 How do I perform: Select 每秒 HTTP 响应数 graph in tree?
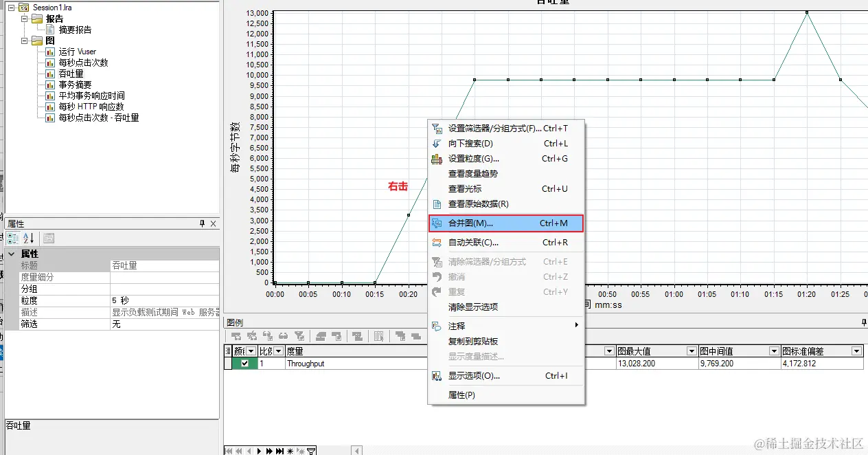coord(91,107)
